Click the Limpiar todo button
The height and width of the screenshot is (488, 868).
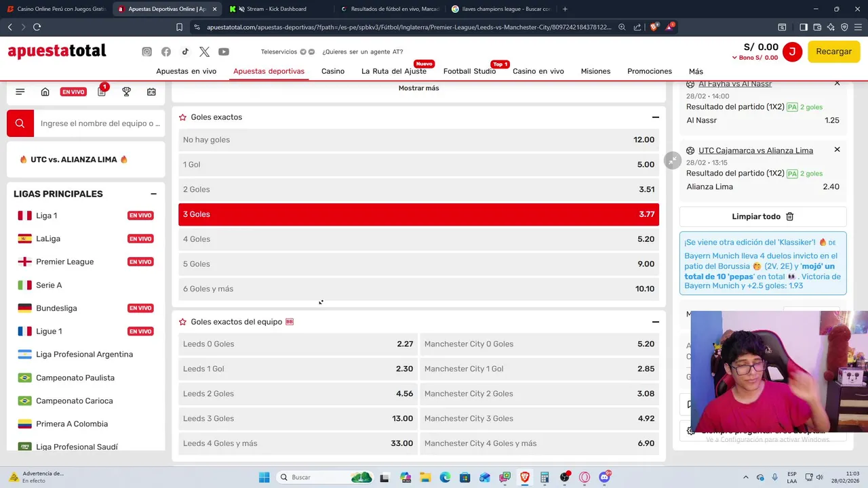[763, 216]
